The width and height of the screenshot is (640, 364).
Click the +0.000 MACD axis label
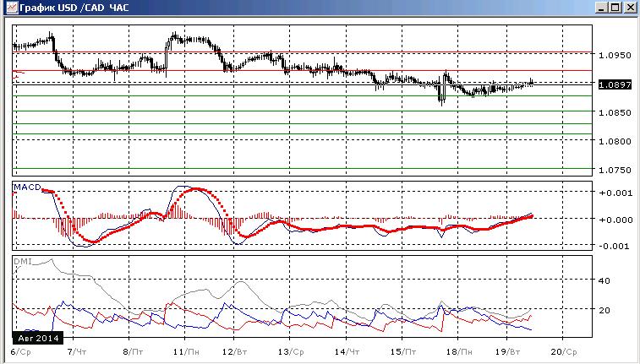coord(615,220)
